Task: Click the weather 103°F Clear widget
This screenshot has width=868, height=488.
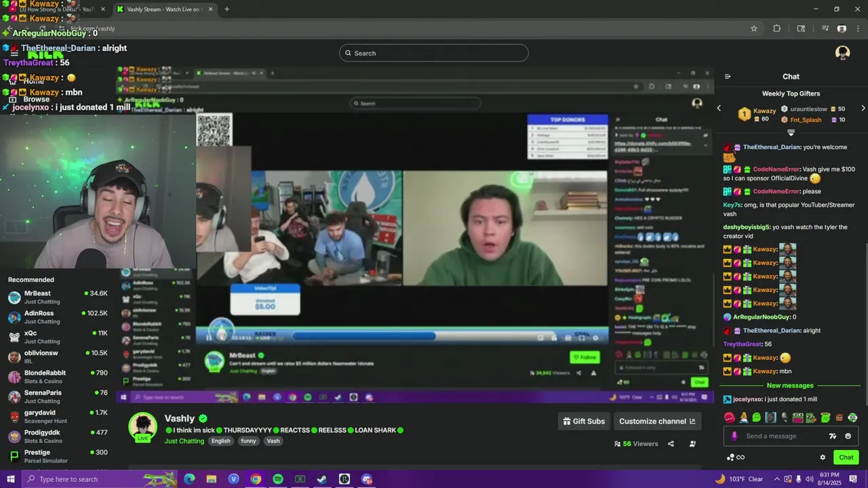Action: tap(739, 479)
